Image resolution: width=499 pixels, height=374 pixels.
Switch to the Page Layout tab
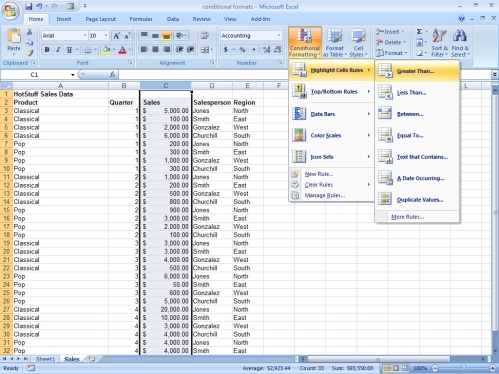click(101, 19)
